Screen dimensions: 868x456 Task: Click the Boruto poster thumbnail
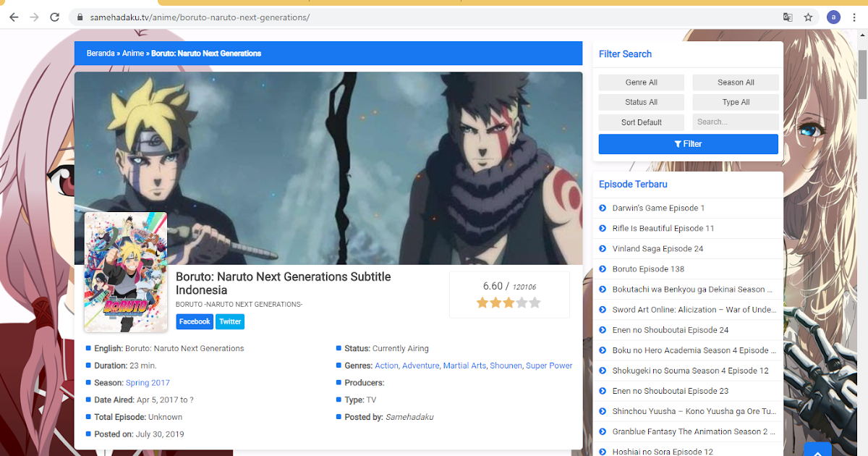(x=126, y=272)
